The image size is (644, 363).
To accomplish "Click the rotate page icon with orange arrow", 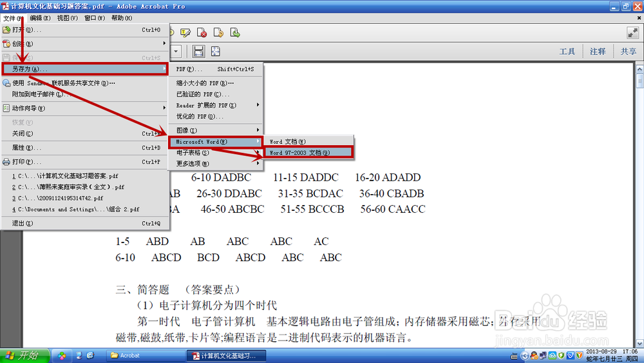I will (x=218, y=33).
